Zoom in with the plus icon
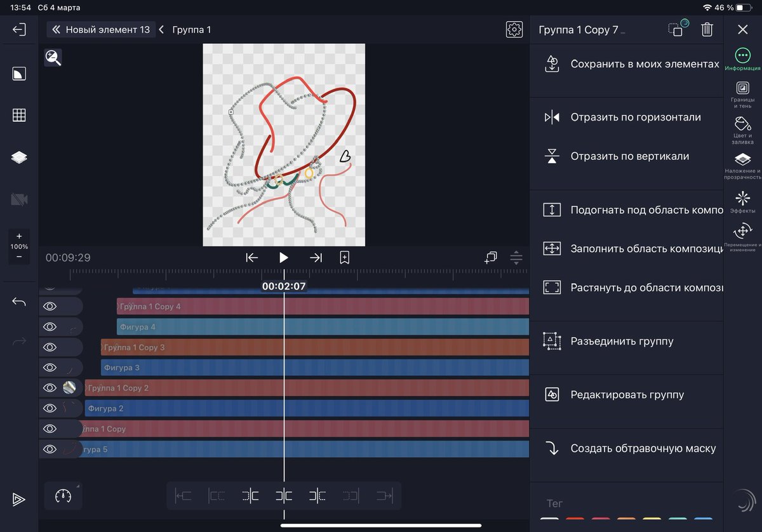The image size is (762, 532). tap(19, 236)
